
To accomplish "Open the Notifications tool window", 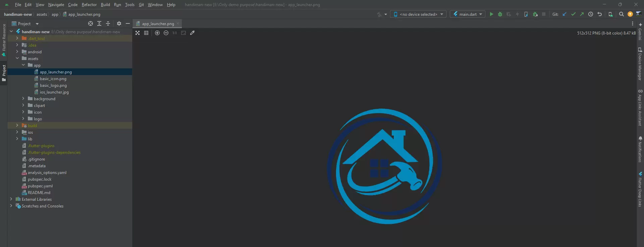I will pos(640,149).
